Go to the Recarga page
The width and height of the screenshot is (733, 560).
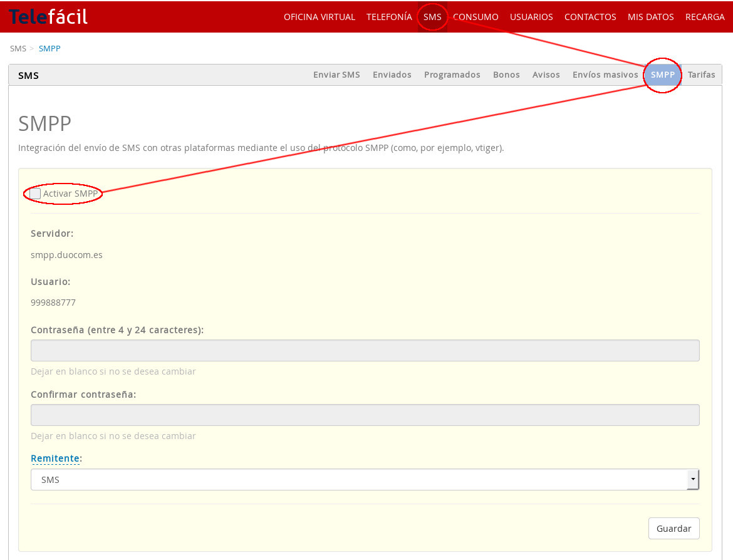tap(705, 17)
